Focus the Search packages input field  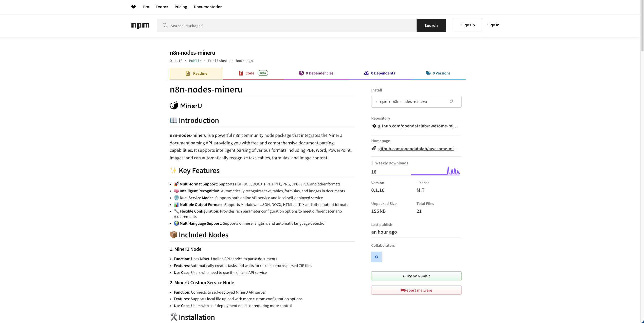(292, 26)
